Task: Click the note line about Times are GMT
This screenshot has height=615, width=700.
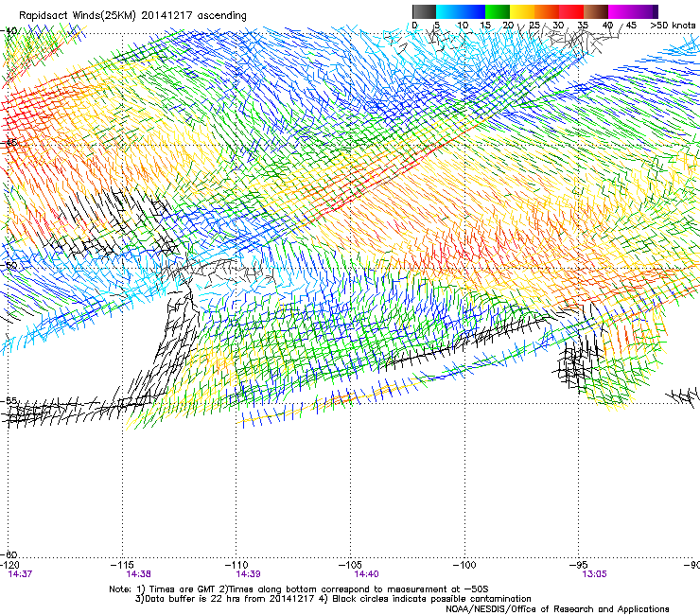Action: tap(299, 589)
